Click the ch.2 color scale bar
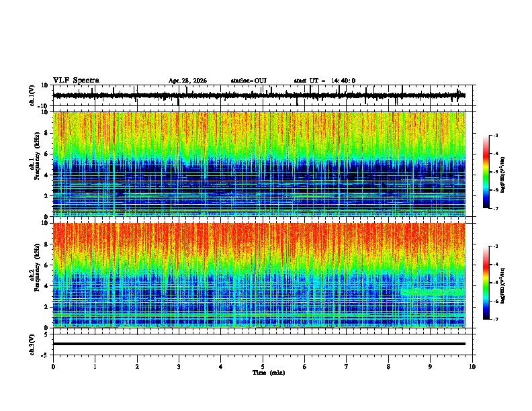 (x=486, y=283)
